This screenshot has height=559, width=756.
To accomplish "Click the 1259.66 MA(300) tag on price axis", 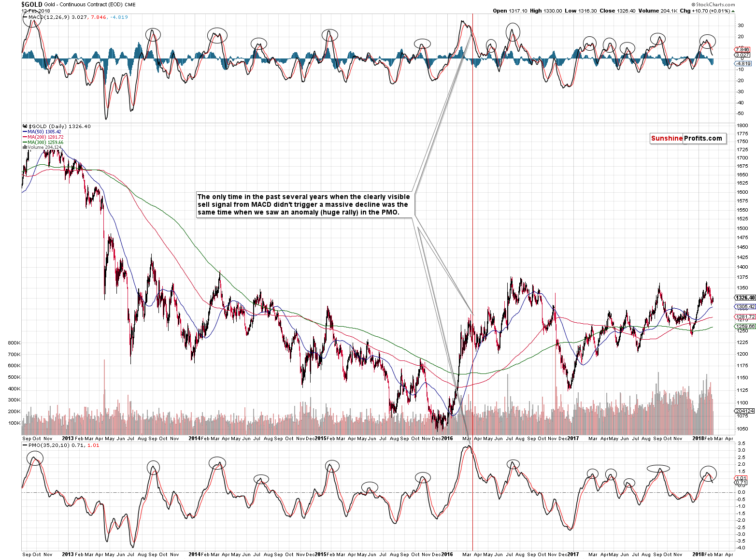I will [x=745, y=327].
